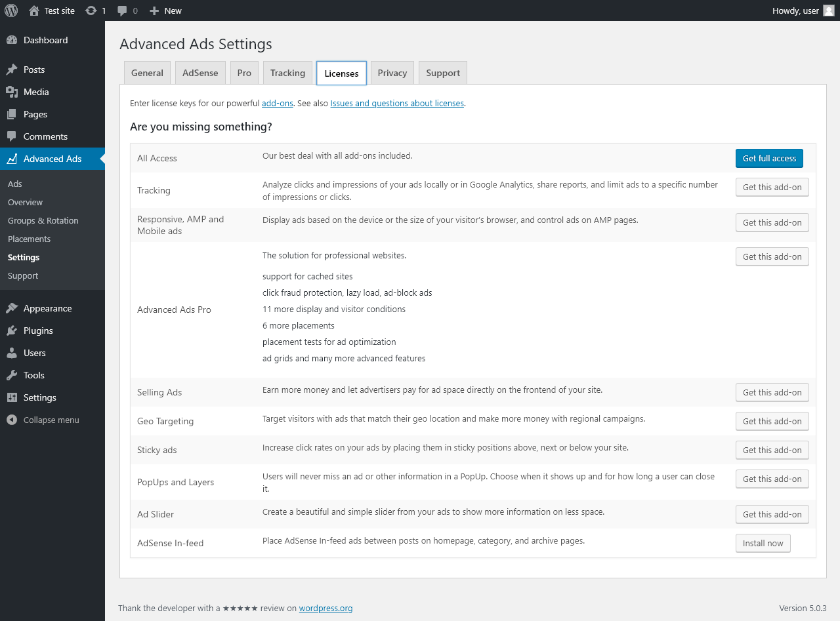The height and width of the screenshot is (621, 840).
Task: Open the user avatar in admin bar
Action: point(829,10)
